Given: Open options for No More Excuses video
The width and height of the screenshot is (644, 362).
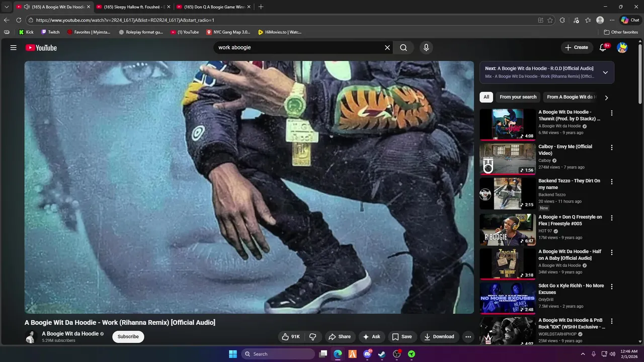Looking at the screenshot, I should (612, 287).
